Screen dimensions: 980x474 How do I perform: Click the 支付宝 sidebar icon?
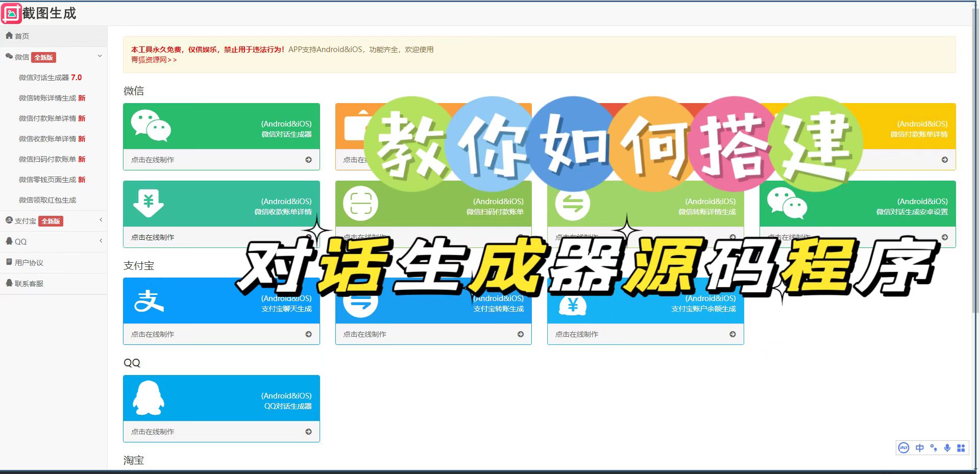[9, 220]
